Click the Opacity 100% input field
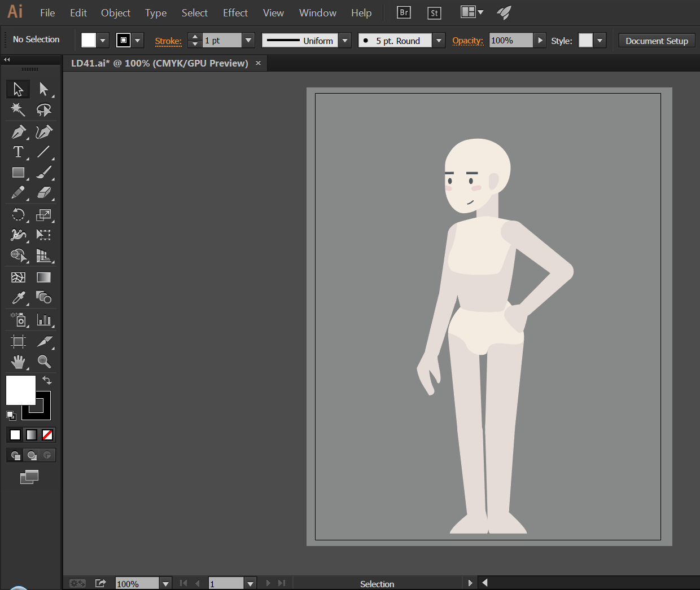Screen dimensions: 700x590 (x=511, y=41)
